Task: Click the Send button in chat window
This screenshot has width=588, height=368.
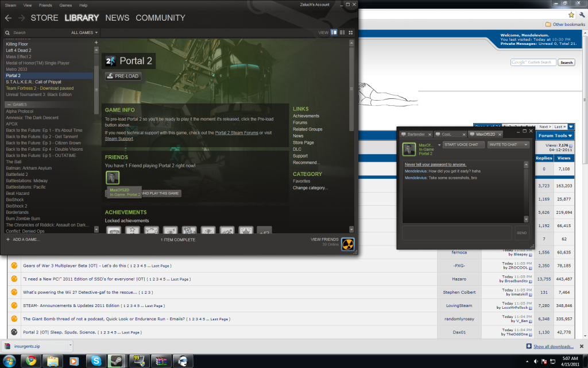Action: tap(521, 233)
